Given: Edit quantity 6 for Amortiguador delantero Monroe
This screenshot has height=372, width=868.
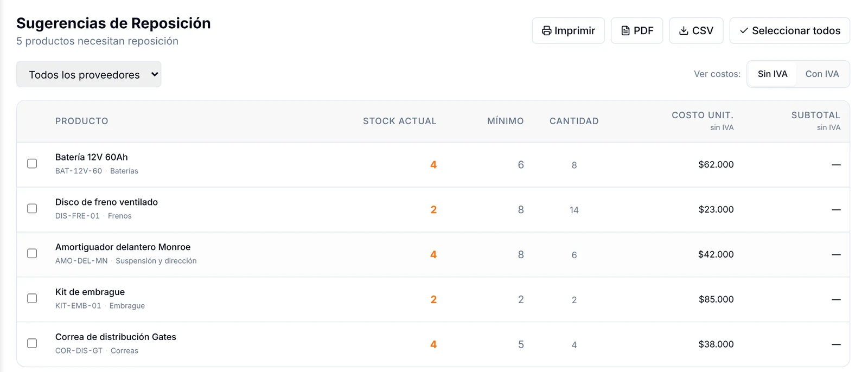Looking at the screenshot, I should pos(574,255).
